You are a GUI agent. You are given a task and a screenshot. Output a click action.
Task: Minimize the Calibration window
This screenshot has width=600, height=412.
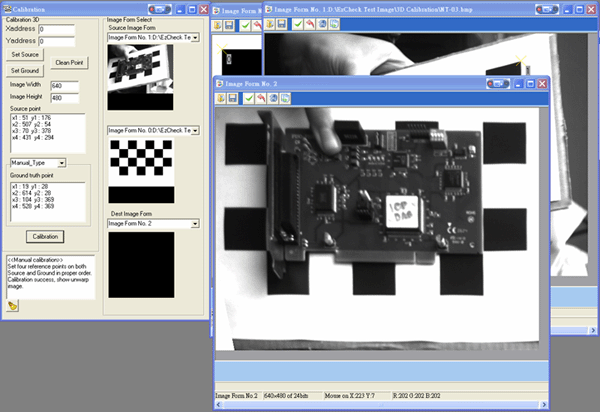click(x=180, y=9)
